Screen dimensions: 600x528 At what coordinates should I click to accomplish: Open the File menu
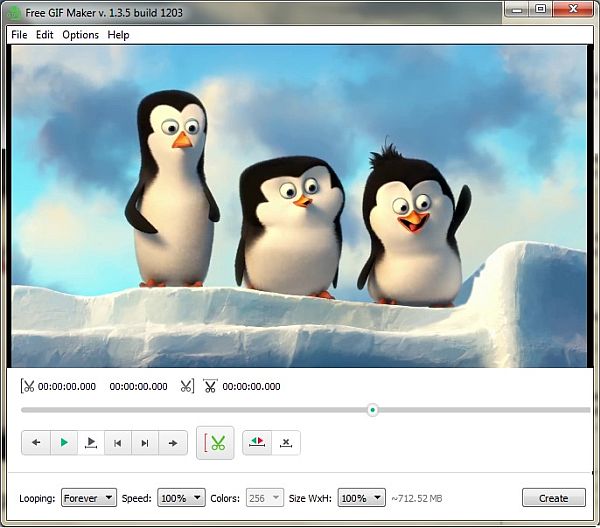click(x=19, y=35)
